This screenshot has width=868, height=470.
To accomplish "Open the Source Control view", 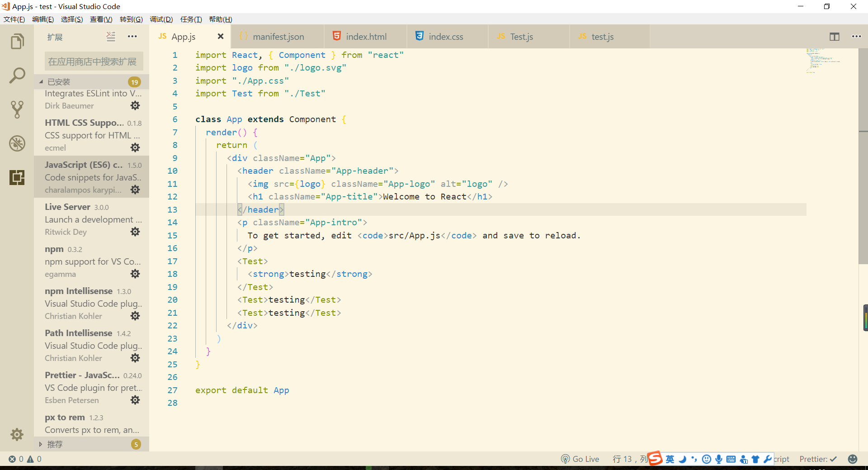I will click(x=17, y=109).
